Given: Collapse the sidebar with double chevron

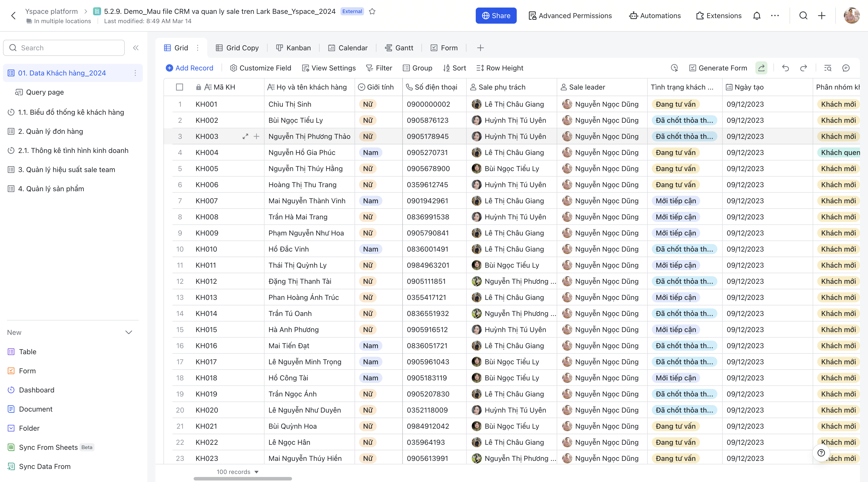Looking at the screenshot, I should [x=136, y=48].
